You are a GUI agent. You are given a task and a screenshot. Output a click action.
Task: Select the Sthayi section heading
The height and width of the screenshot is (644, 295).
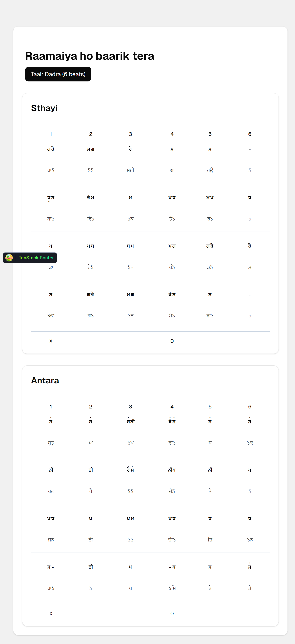tap(44, 108)
